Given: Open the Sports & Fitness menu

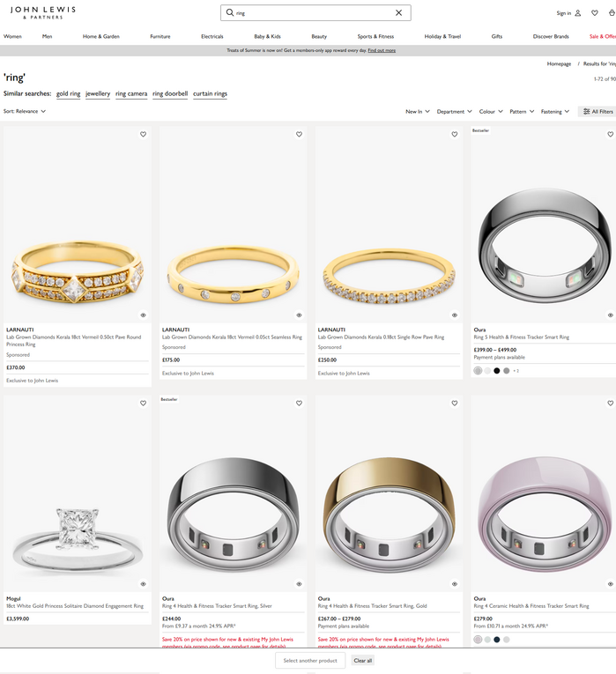Looking at the screenshot, I should point(375,36).
